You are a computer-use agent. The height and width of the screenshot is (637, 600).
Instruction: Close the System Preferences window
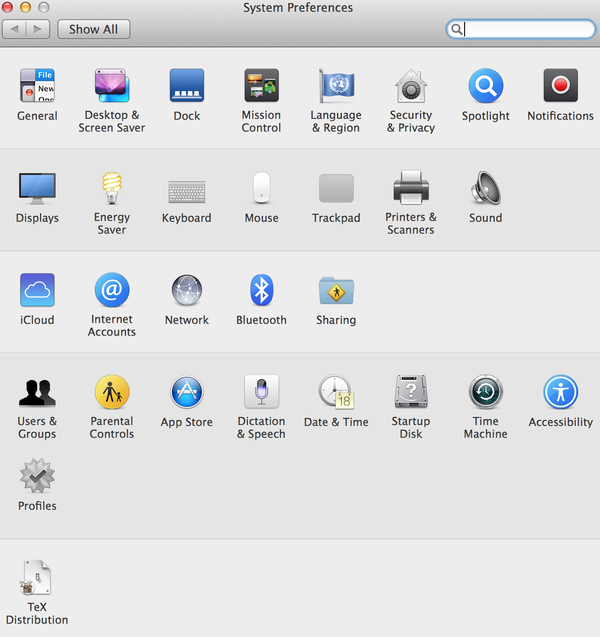pyautogui.click(x=7, y=7)
